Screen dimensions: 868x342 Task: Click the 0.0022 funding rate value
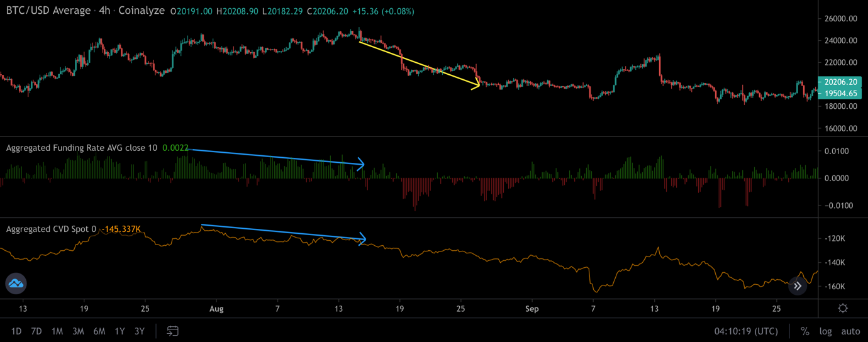tap(175, 148)
